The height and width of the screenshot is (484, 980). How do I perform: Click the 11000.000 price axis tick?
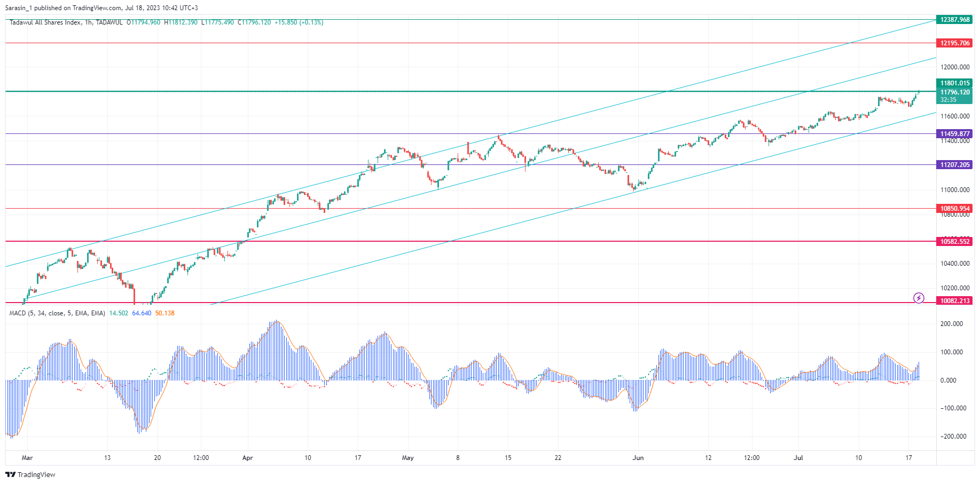coord(955,190)
